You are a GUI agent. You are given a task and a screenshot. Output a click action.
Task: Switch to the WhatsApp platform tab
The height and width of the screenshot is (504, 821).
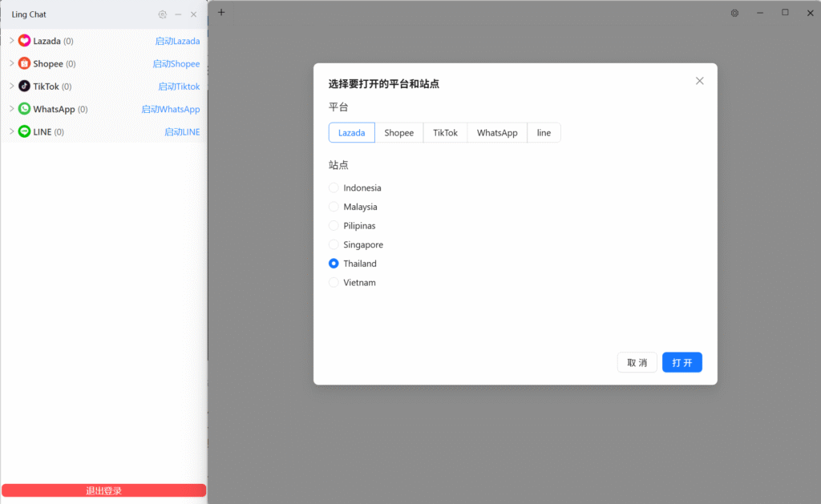(497, 132)
